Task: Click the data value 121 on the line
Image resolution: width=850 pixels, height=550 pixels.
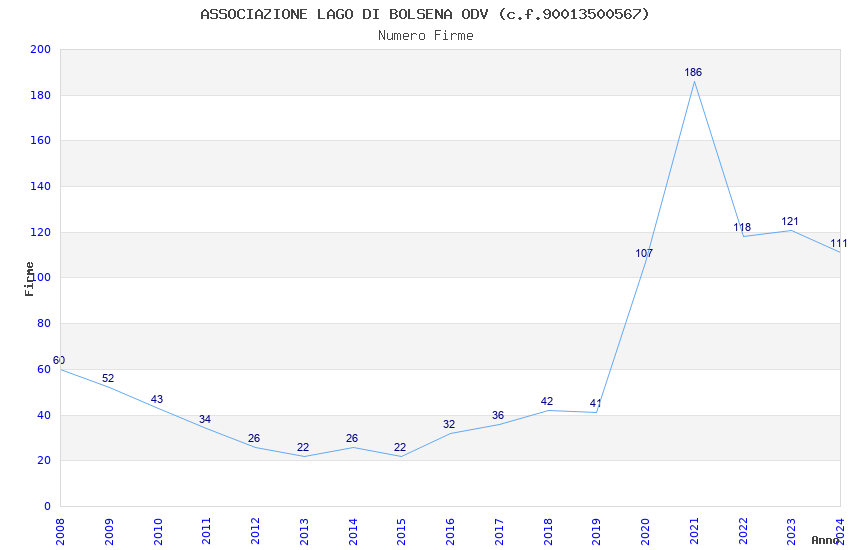Action: (x=790, y=222)
